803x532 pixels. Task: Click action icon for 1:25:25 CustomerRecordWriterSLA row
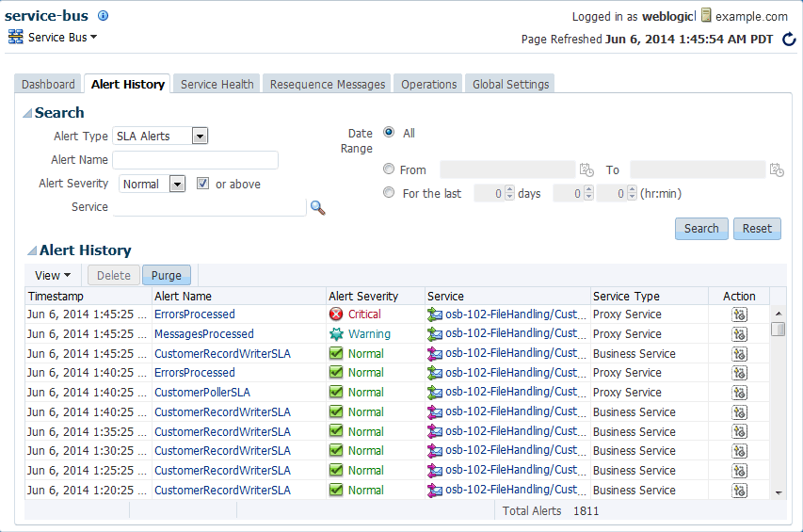pyautogui.click(x=739, y=471)
